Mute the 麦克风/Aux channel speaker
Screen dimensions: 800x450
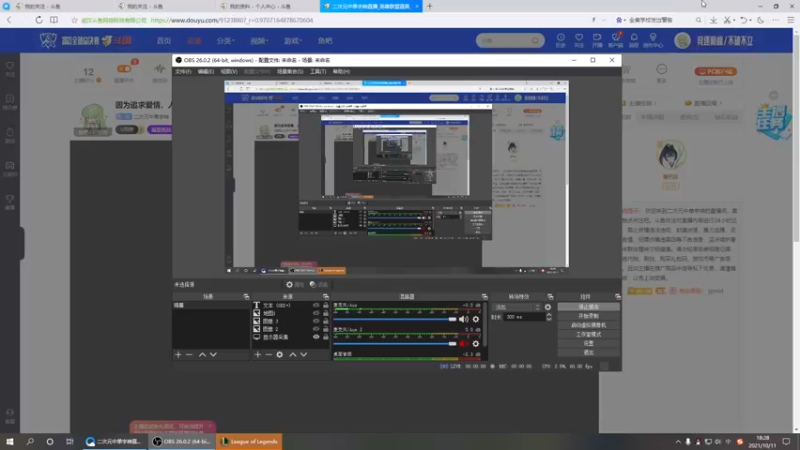click(x=463, y=319)
